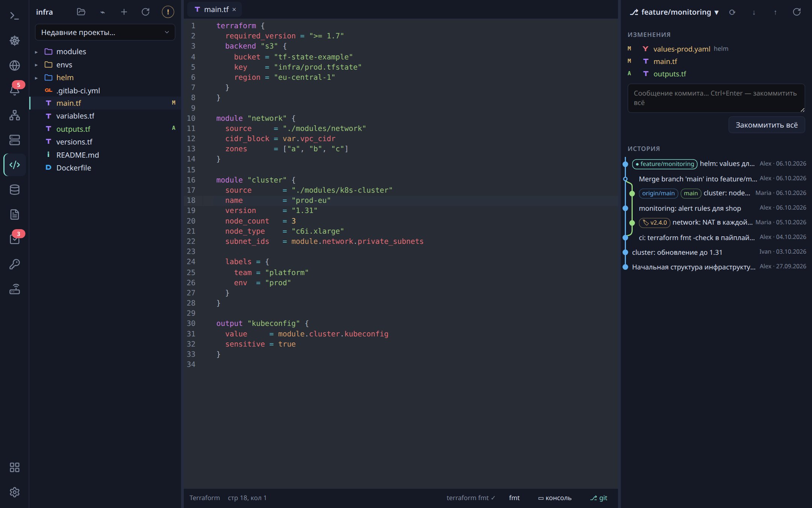
Task: Click the fmt button in status bar
Action: click(x=514, y=498)
